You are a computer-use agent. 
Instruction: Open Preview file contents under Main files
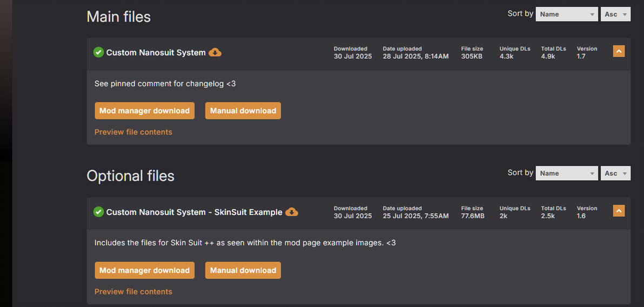coord(133,132)
